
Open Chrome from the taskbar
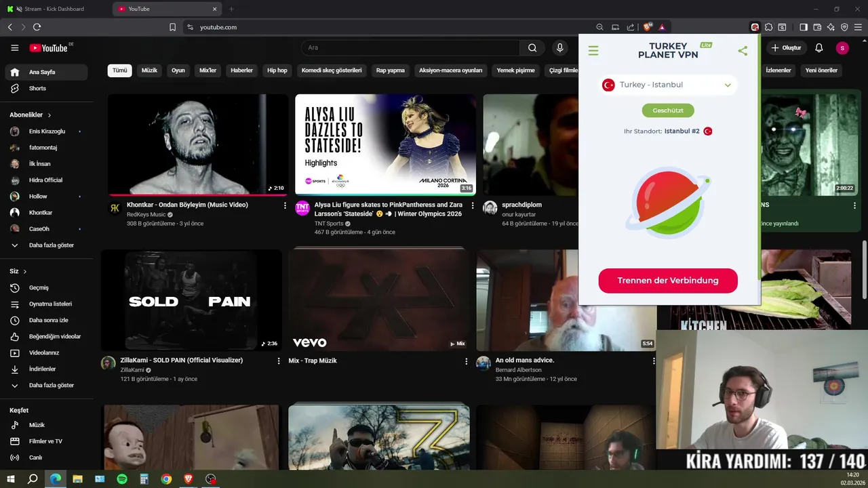[x=166, y=479]
